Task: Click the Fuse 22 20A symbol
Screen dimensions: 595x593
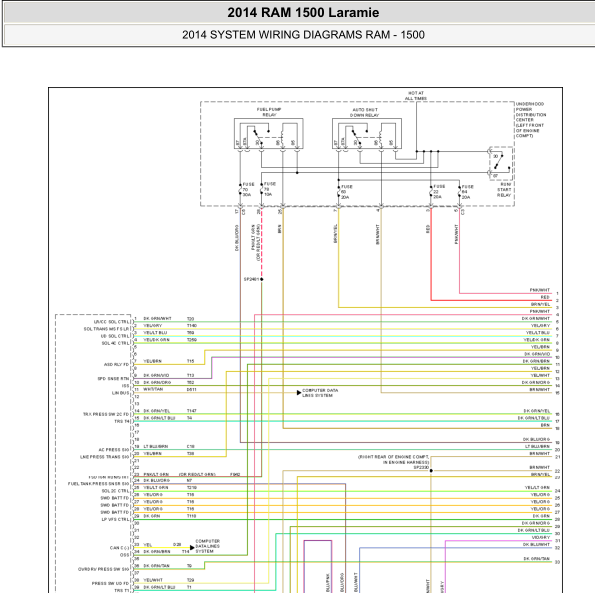Action: coord(431,192)
